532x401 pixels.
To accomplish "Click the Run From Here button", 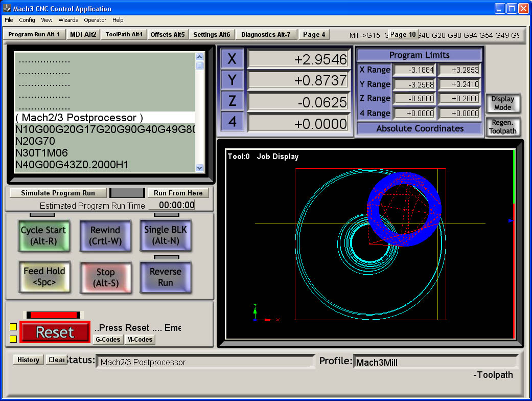I will [178, 193].
